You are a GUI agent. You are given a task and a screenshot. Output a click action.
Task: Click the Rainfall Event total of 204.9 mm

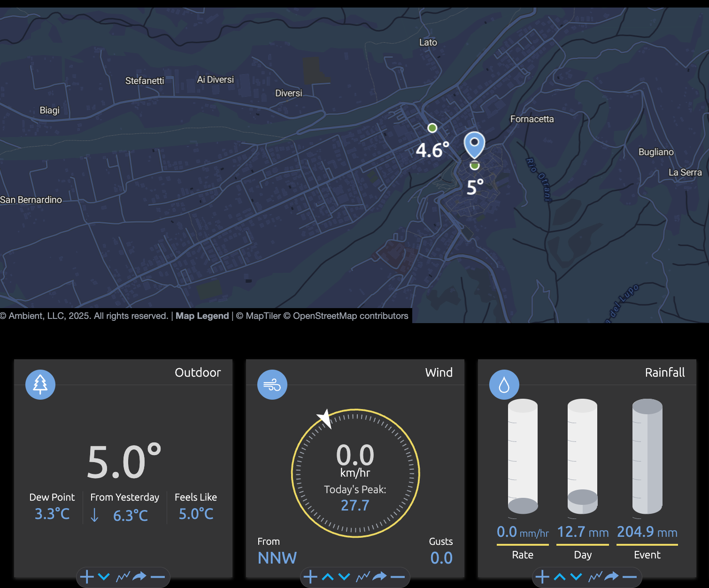(647, 532)
